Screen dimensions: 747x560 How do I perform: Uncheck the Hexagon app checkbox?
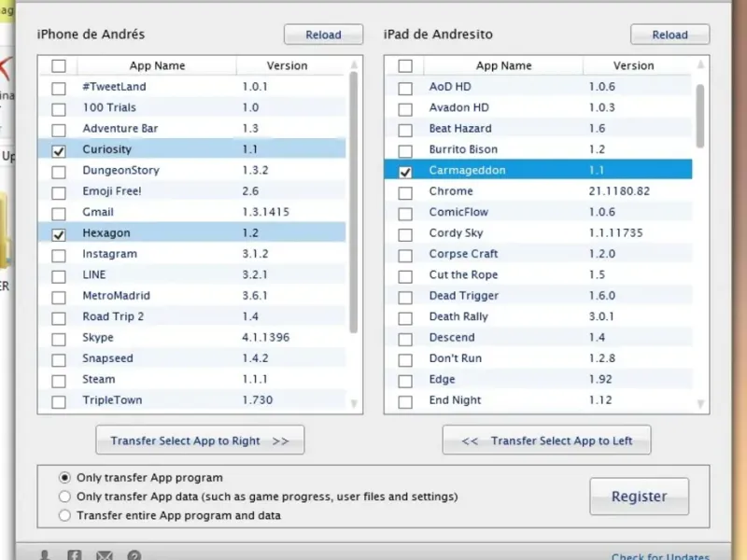point(59,235)
